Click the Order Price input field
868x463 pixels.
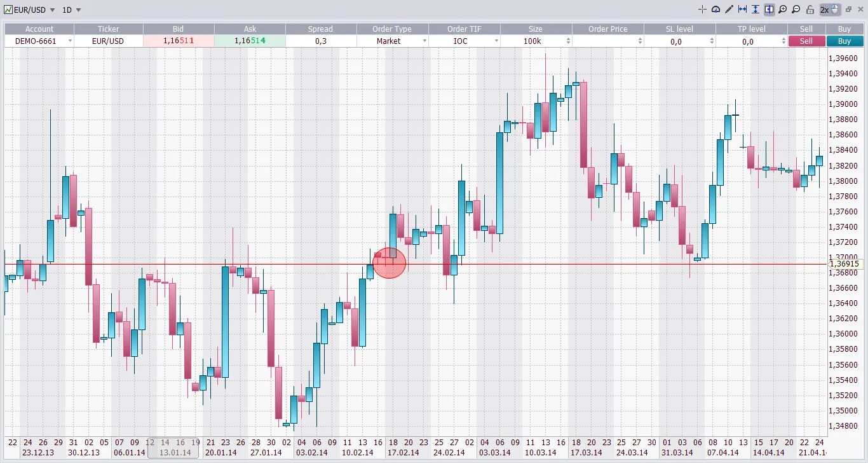[604, 41]
